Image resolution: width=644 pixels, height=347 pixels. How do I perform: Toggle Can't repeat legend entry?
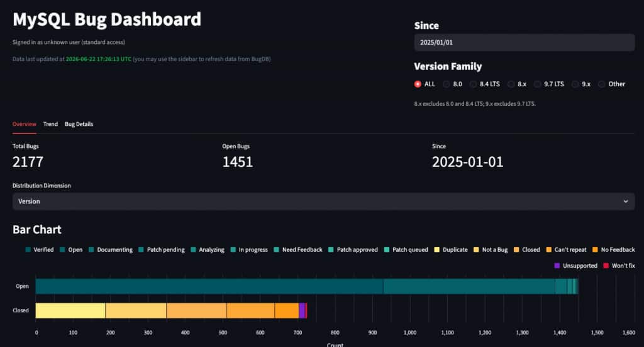(x=566, y=249)
